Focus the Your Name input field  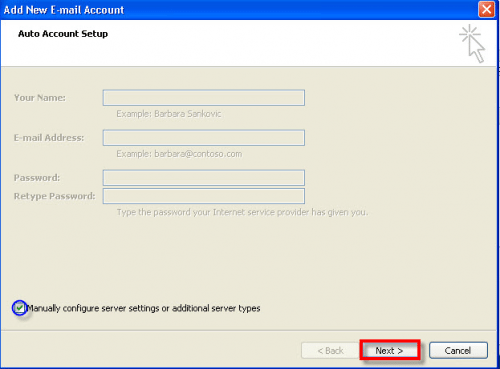click(x=204, y=98)
